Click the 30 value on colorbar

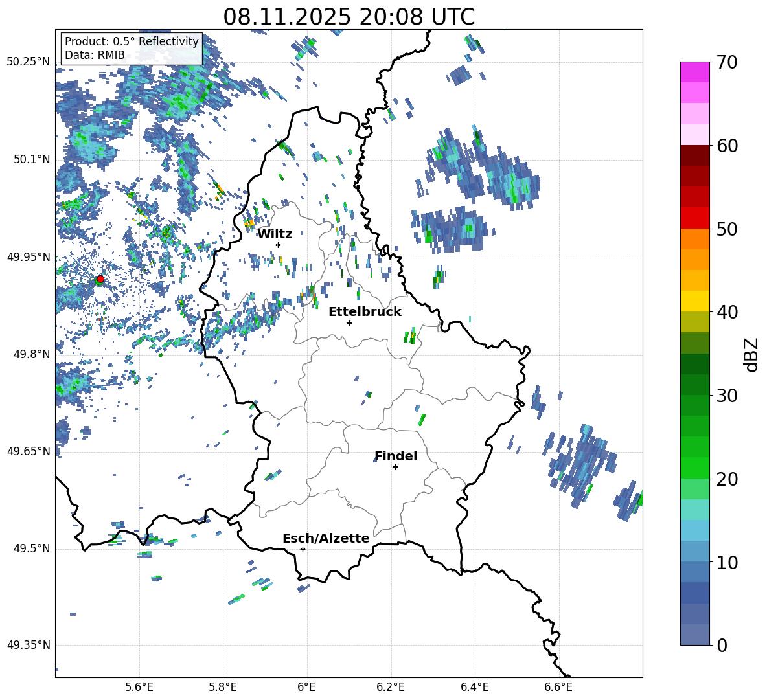(727, 395)
